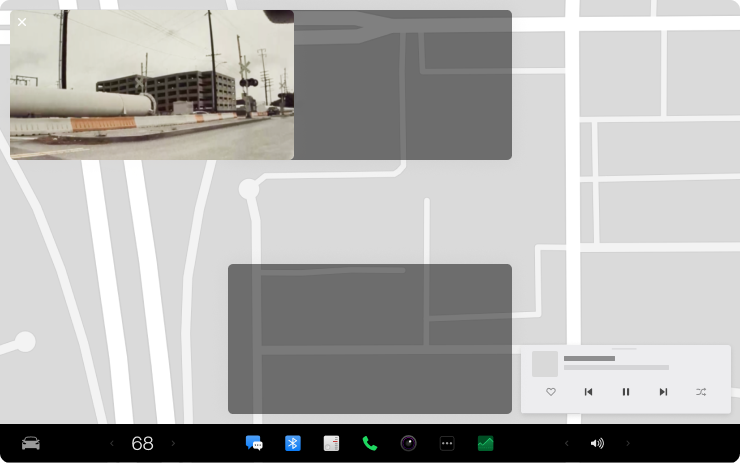Raise volume using right chevron
This screenshot has height=463, width=740.
click(x=628, y=443)
